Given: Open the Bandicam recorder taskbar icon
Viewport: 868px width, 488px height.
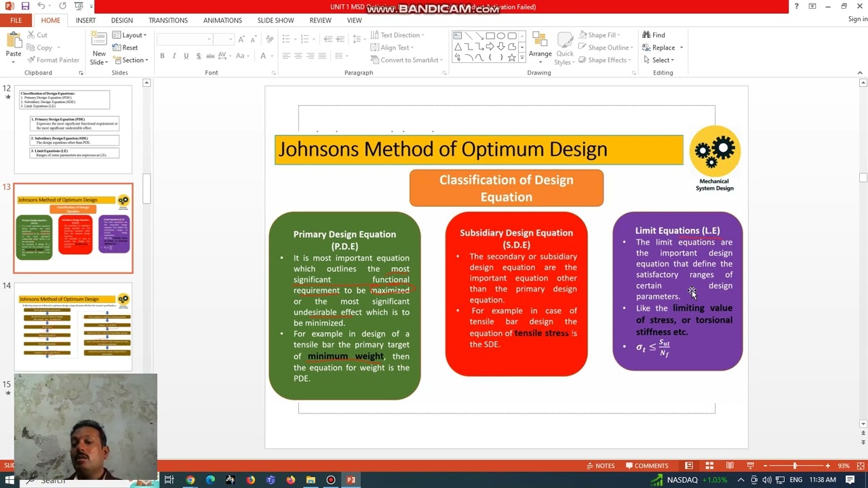Looking at the screenshot, I should (331, 480).
